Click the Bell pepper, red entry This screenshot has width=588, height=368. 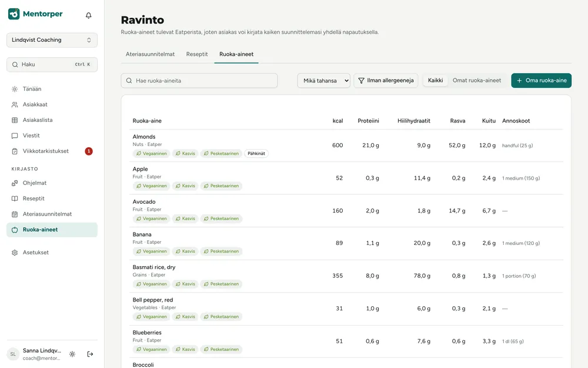coord(153,300)
